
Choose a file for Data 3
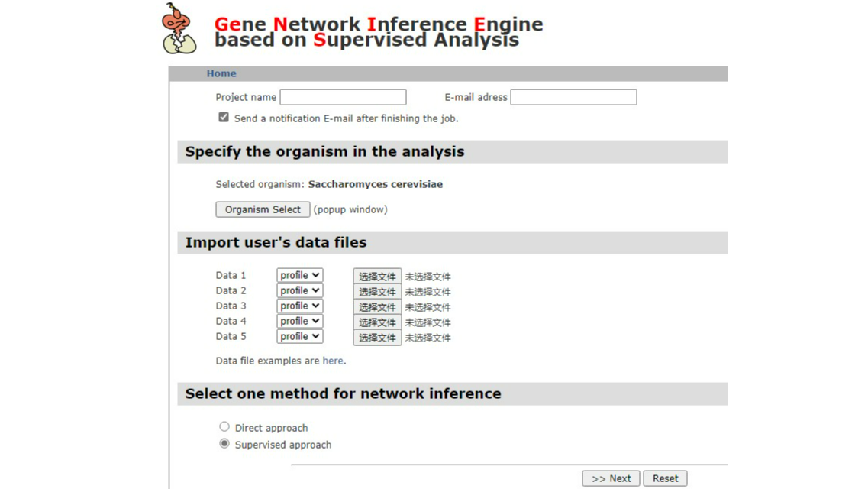(377, 307)
